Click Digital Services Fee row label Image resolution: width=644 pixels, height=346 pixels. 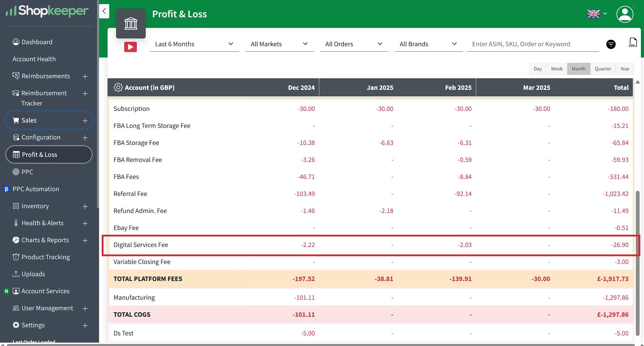pos(141,245)
